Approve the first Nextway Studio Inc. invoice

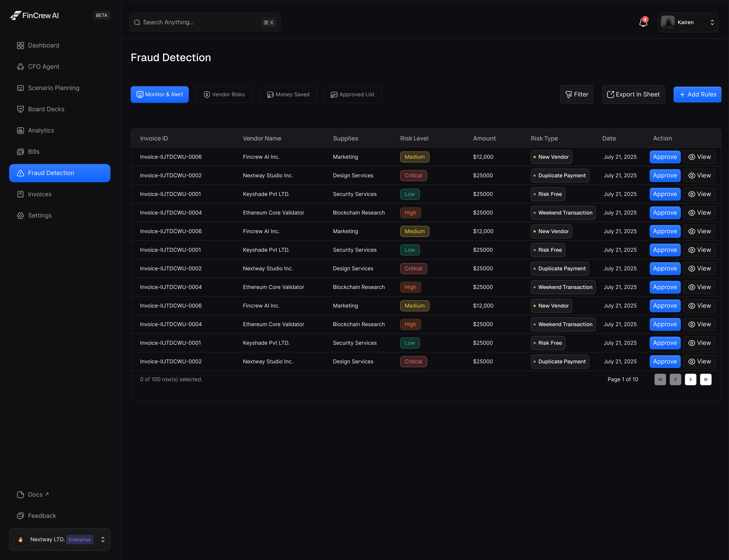[665, 176]
